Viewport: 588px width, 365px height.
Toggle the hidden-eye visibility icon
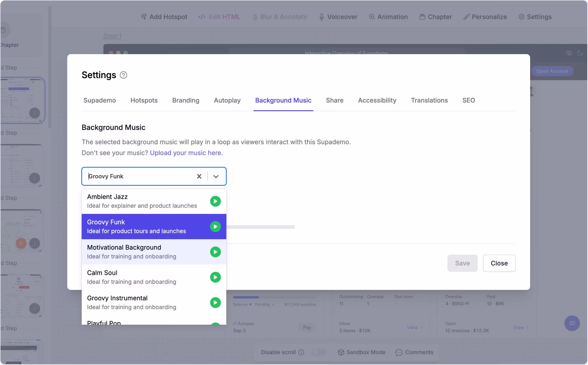[569, 53]
